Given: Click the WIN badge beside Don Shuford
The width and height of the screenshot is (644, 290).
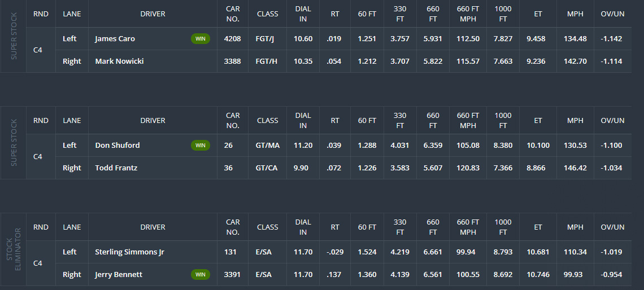Looking at the screenshot, I should pyautogui.click(x=201, y=146).
